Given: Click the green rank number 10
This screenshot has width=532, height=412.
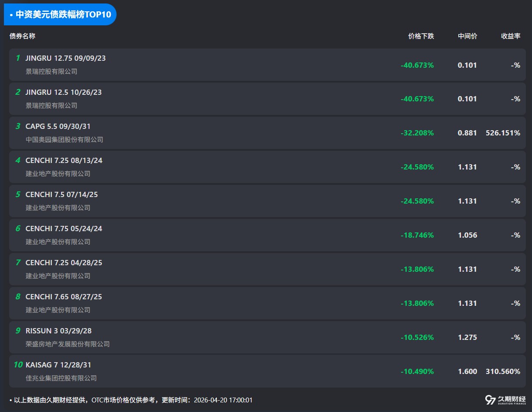Looking at the screenshot, I should 18,365.
